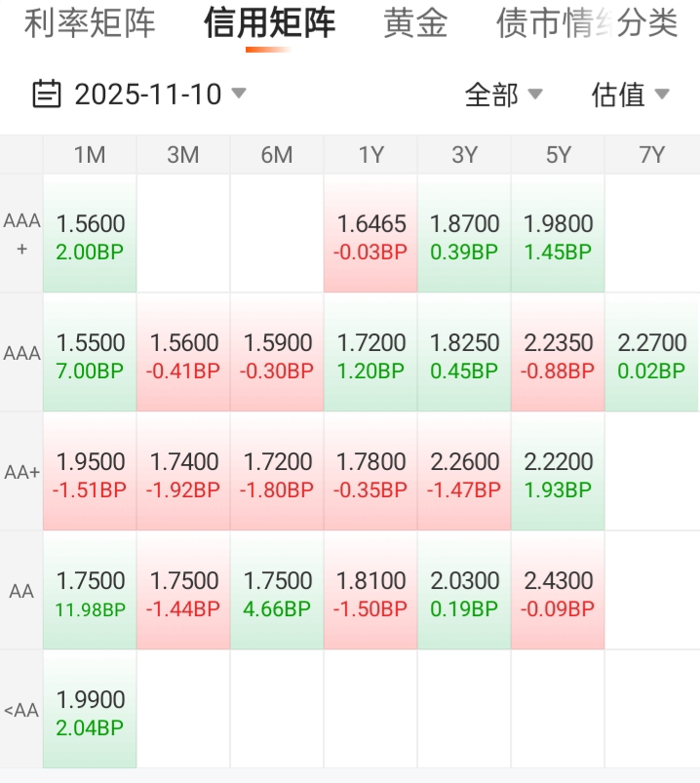Open the 黄金 tab
The image size is (700, 783).
tap(415, 24)
